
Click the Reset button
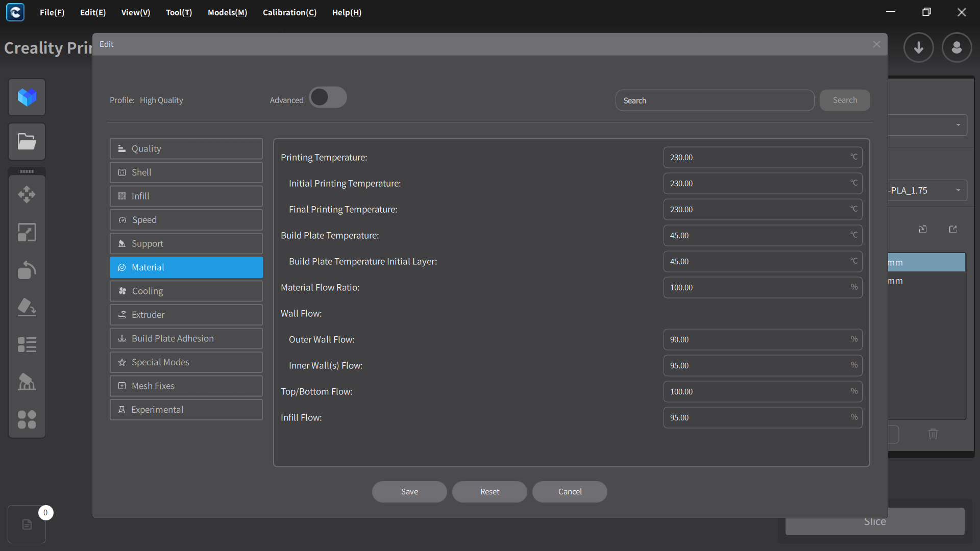coord(489,492)
